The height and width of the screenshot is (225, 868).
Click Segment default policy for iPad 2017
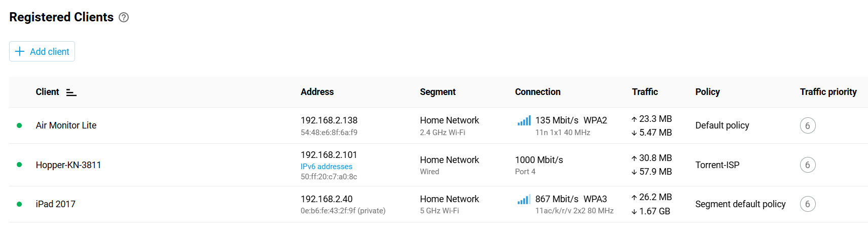click(740, 204)
